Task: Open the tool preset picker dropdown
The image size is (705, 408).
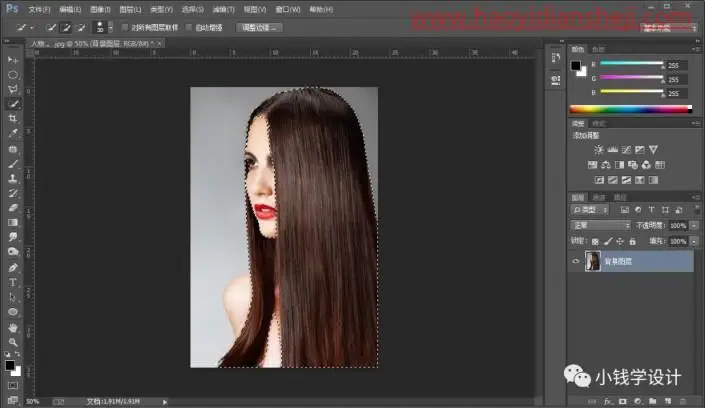Action: coord(32,28)
